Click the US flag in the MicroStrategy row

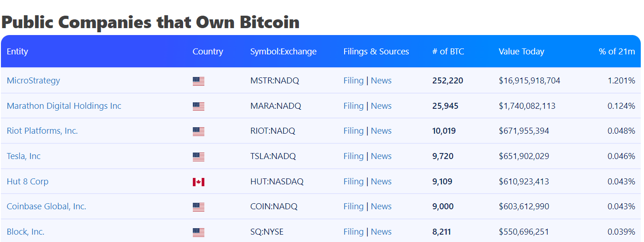[x=198, y=82]
